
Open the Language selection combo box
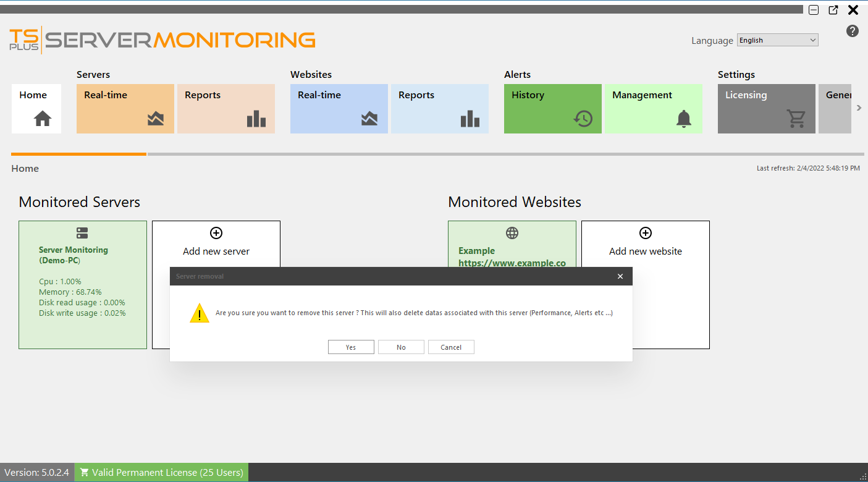(777, 40)
